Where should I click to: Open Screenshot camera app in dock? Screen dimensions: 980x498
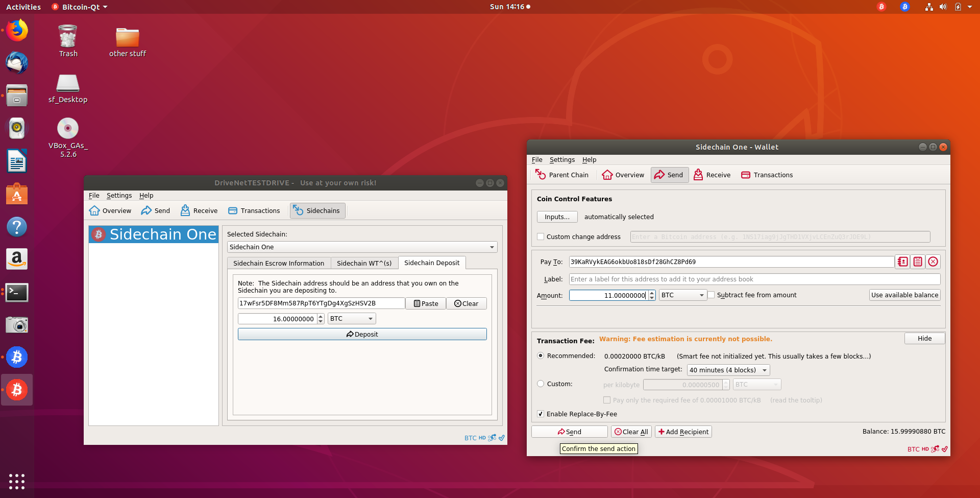17,325
